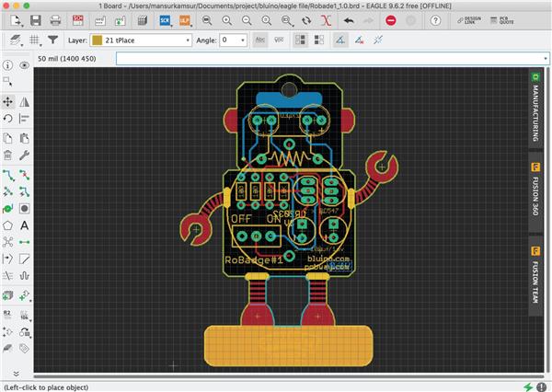552x392 pixels.
Task: Select the Delete trash tool
Action: 8,155
